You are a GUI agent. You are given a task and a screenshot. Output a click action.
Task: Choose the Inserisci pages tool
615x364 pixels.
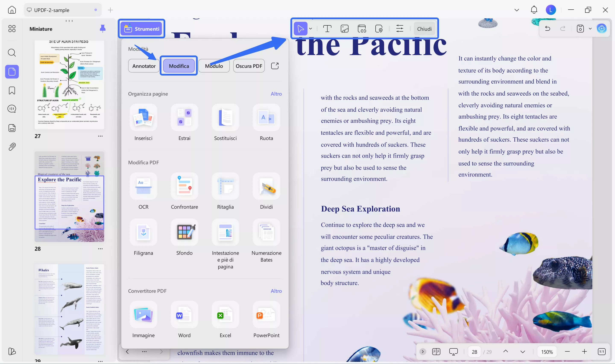pyautogui.click(x=143, y=118)
